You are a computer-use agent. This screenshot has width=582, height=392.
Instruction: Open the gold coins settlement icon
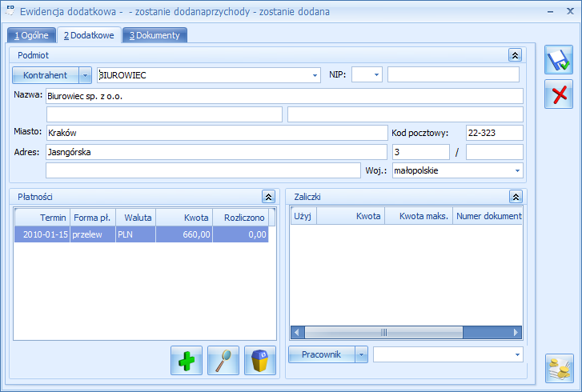(560, 368)
